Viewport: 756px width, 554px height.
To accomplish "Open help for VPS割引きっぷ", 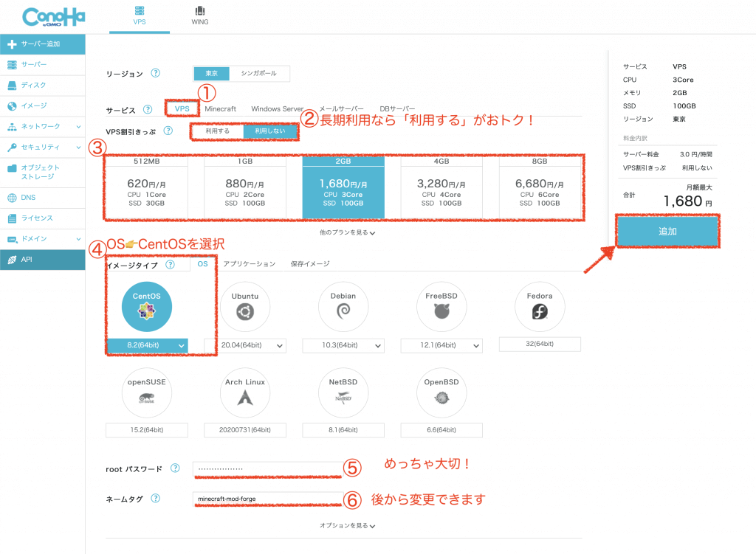I will pyautogui.click(x=168, y=131).
